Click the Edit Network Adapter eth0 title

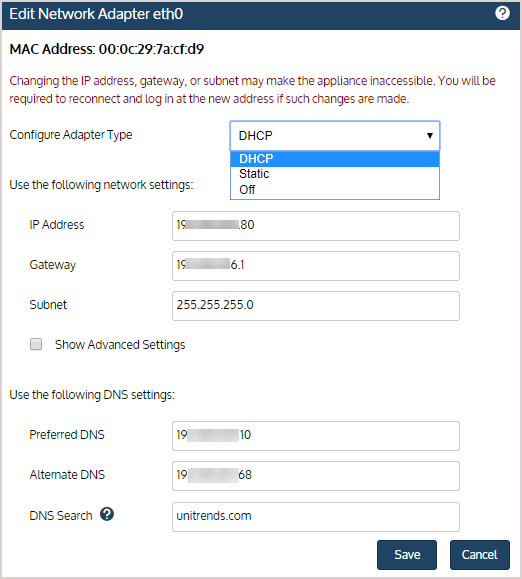[96, 14]
